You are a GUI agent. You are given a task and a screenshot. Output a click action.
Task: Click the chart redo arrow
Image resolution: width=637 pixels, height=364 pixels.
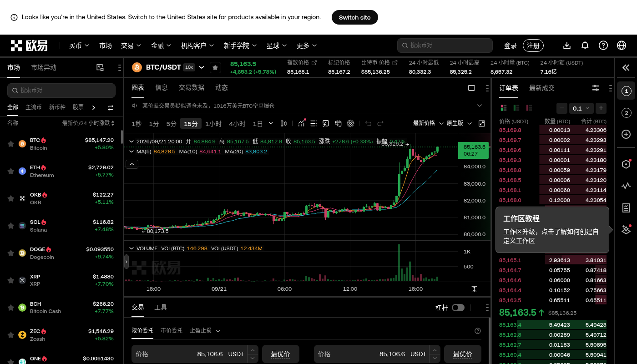[380, 123]
